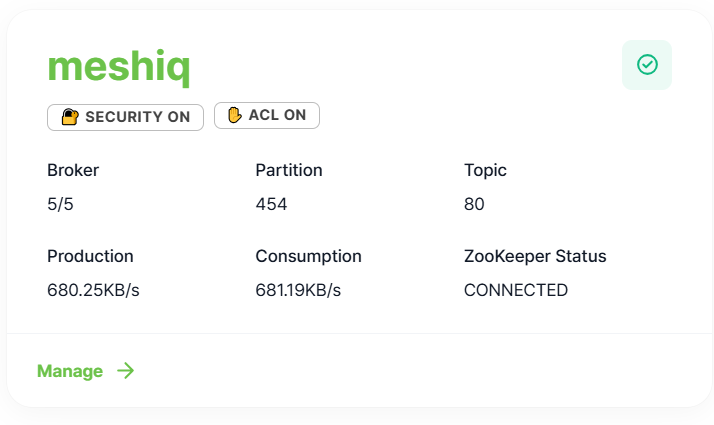Click the Broker label
This screenshot has height=425, width=714.
(73, 170)
